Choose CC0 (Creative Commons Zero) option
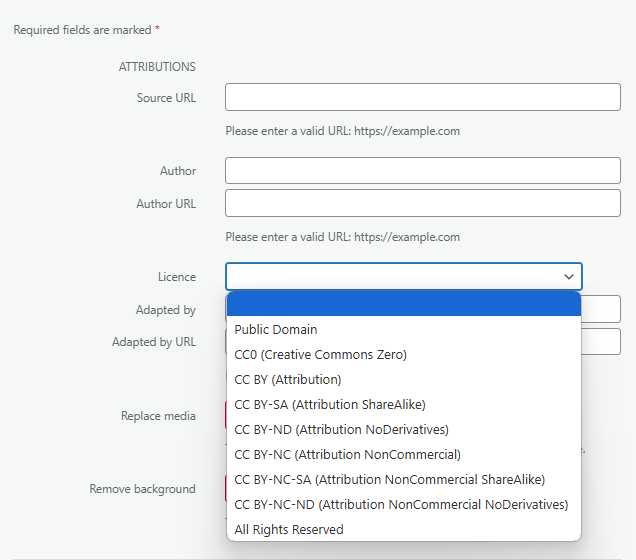Screen dimensions: 636x560 [404, 354]
